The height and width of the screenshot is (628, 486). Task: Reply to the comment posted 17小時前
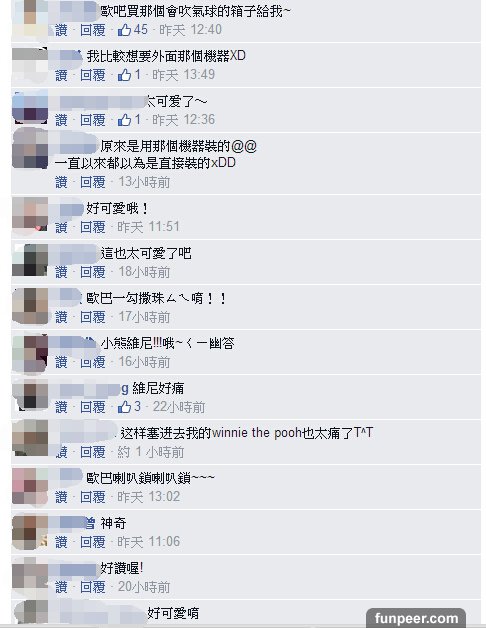click(x=93, y=317)
